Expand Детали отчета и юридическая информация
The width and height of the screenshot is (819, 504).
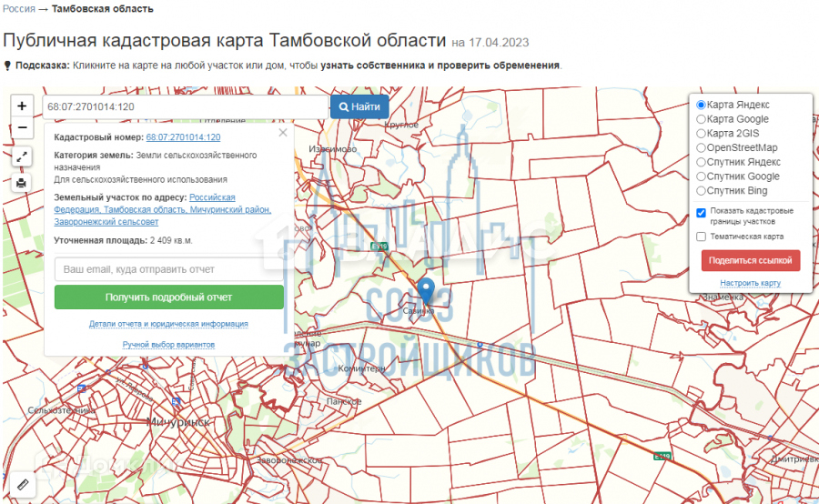point(168,324)
